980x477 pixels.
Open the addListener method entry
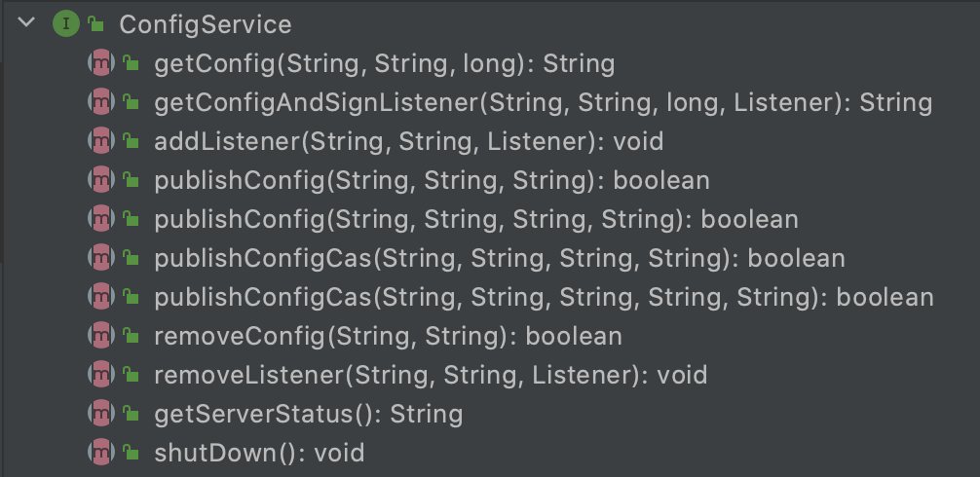click(x=408, y=142)
